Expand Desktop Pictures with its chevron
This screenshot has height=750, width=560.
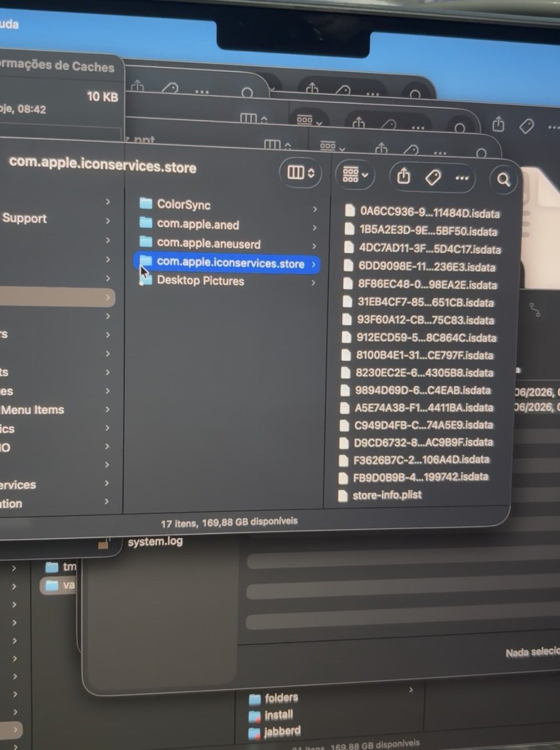tap(314, 283)
